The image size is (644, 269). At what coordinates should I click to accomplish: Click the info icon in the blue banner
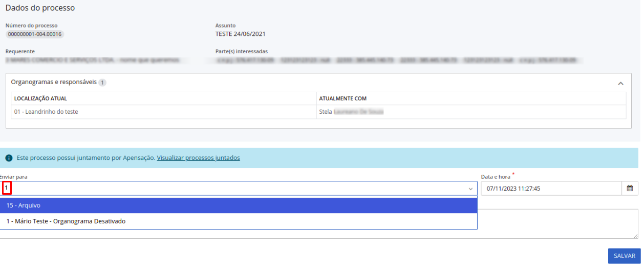pyautogui.click(x=9, y=158)
